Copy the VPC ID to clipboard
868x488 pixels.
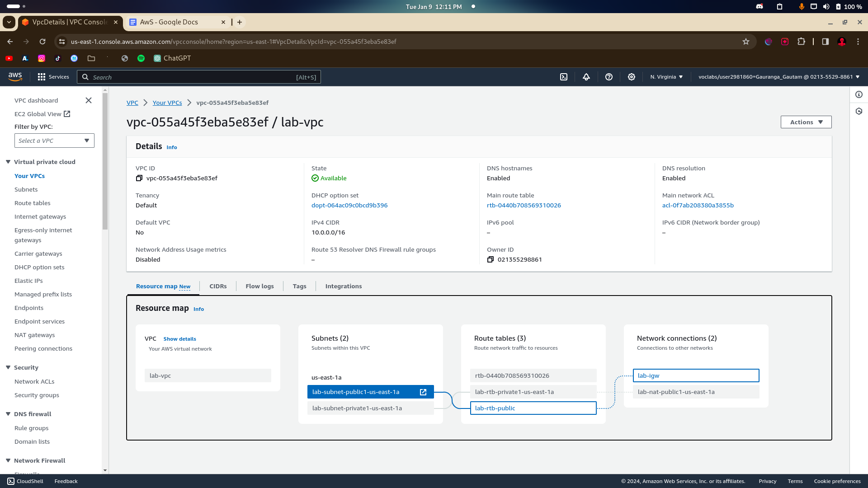point(139,178)
